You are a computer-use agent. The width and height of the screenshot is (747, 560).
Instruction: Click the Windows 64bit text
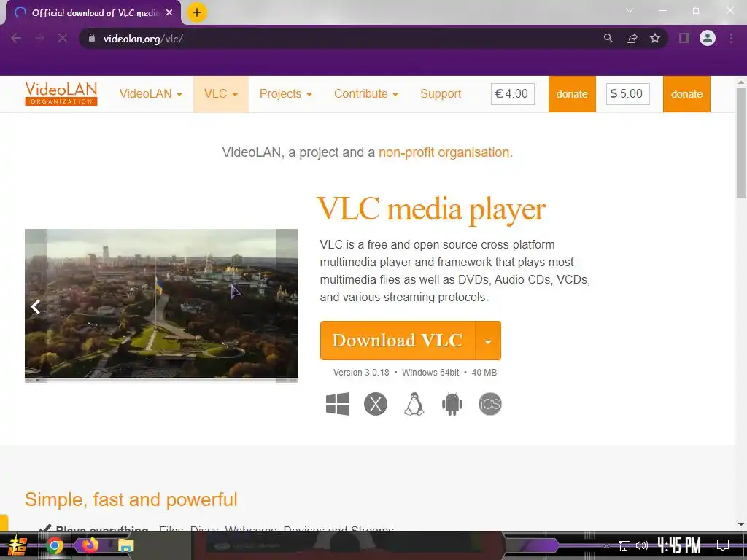430,373
